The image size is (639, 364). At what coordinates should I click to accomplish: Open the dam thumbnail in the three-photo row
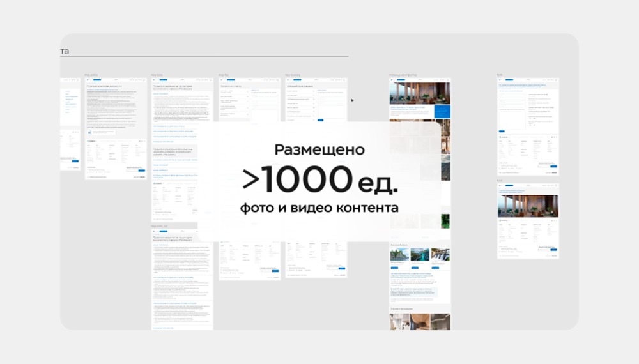440,254
